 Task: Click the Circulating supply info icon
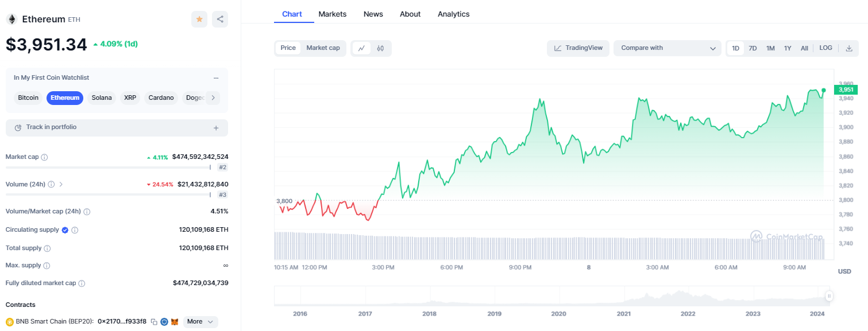point(75,230)
